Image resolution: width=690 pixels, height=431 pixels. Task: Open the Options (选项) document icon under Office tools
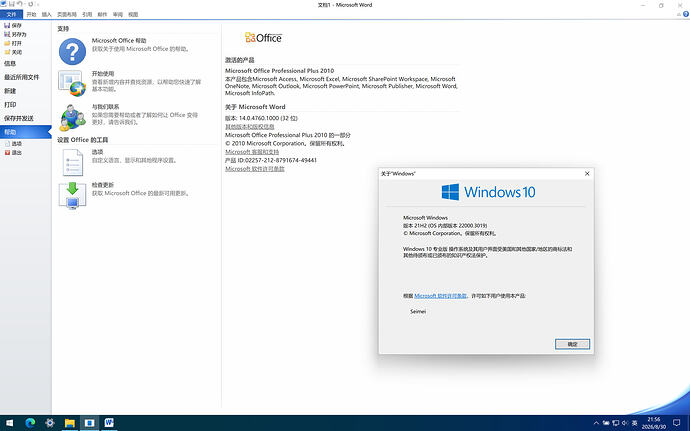[73, 162]
